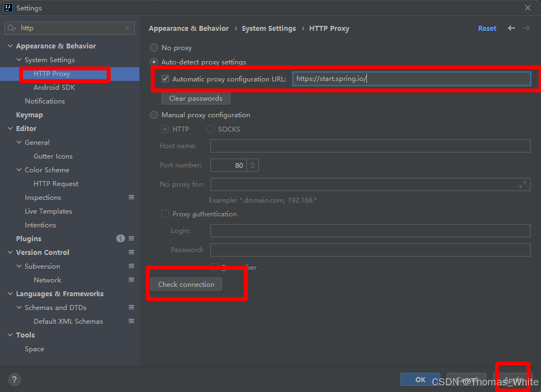Open System Settings from the breadcrumb

tap(268, 28)
